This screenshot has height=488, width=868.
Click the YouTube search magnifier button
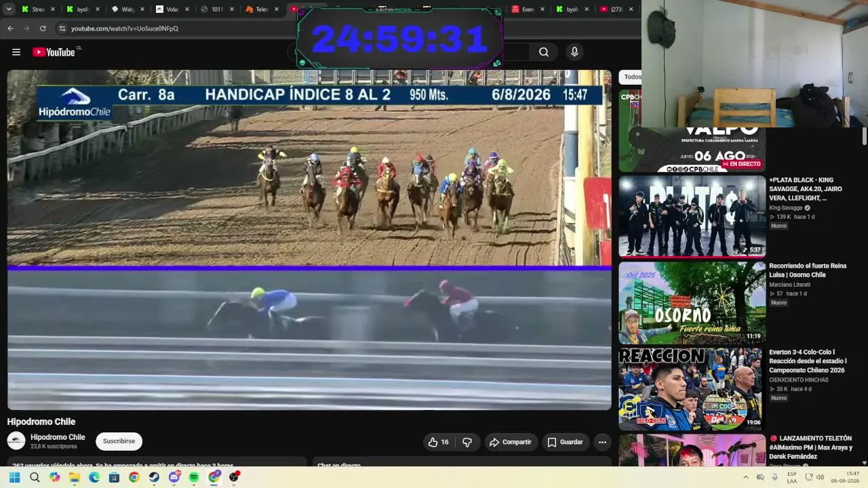[544, 52]
